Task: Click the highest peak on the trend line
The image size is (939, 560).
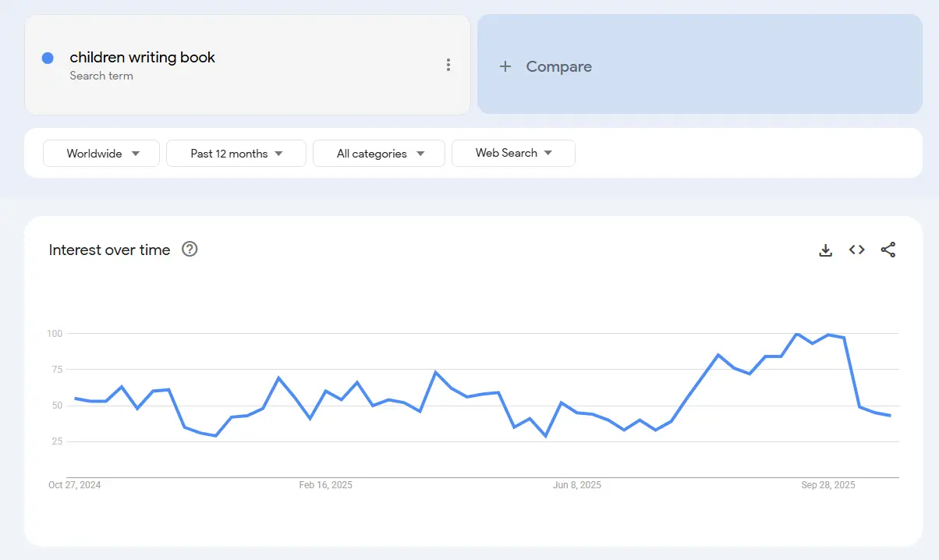Action: 796,333
